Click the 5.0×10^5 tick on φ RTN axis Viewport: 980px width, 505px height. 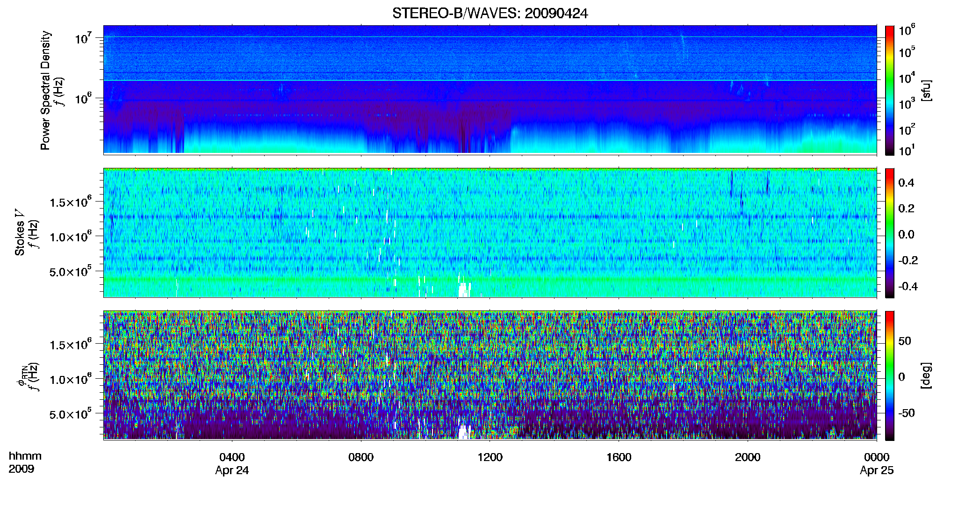pos(71,414)
